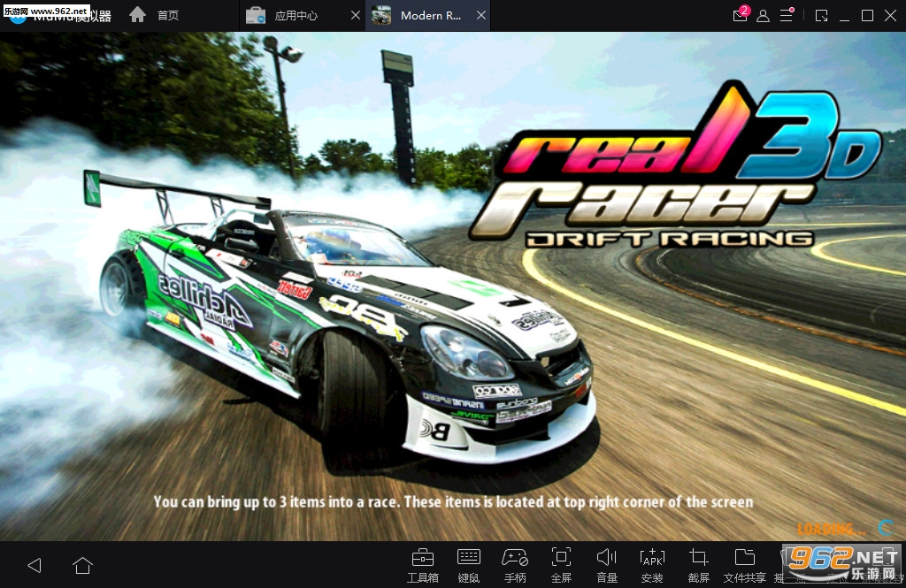Open the mail notifications icon

click(x=740, y=16)
